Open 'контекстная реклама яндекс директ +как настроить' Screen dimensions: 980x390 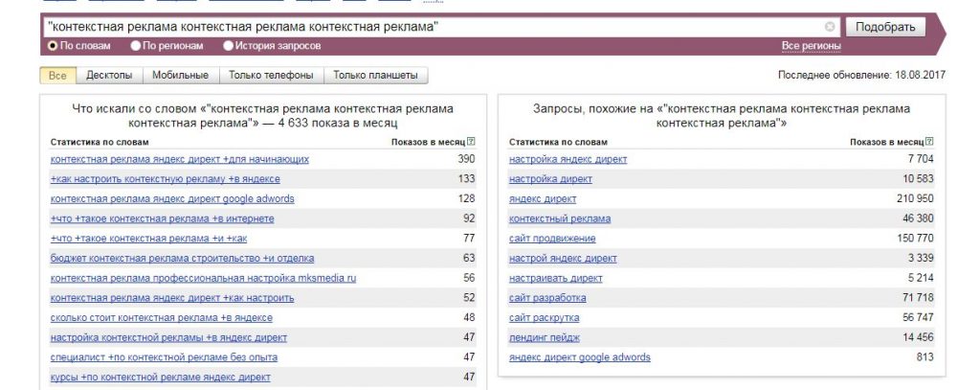[x=172, y=298]
